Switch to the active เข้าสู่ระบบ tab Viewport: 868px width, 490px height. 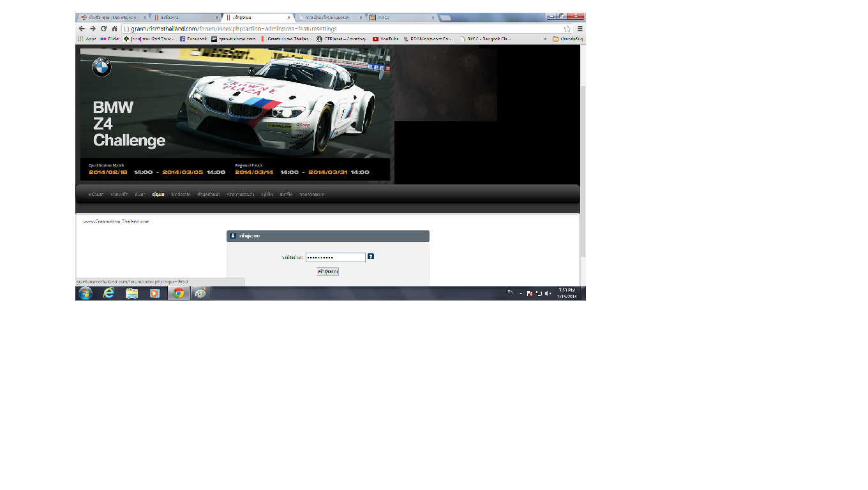258,18
